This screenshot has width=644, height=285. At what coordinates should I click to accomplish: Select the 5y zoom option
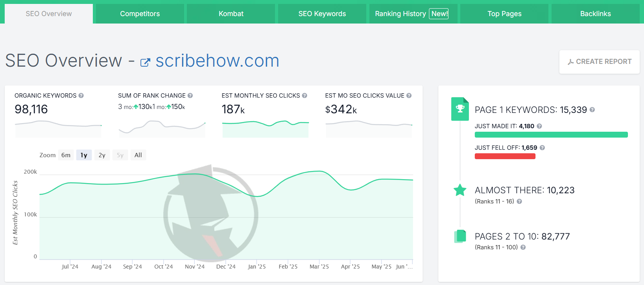click(120, 155)
